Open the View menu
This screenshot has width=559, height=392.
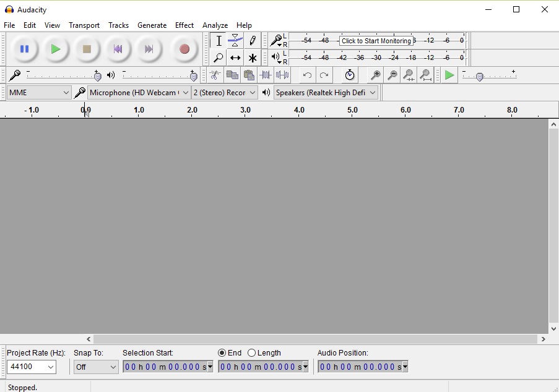point(52,25)
